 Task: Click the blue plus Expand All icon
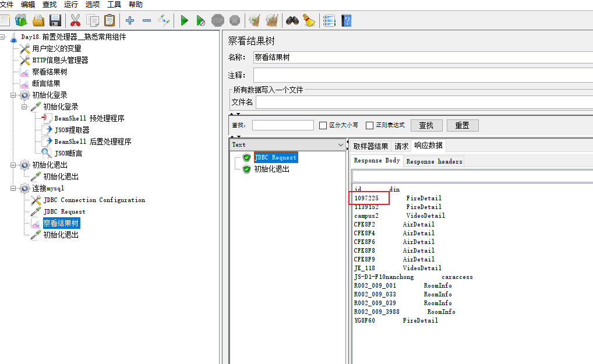pos(130,20)
